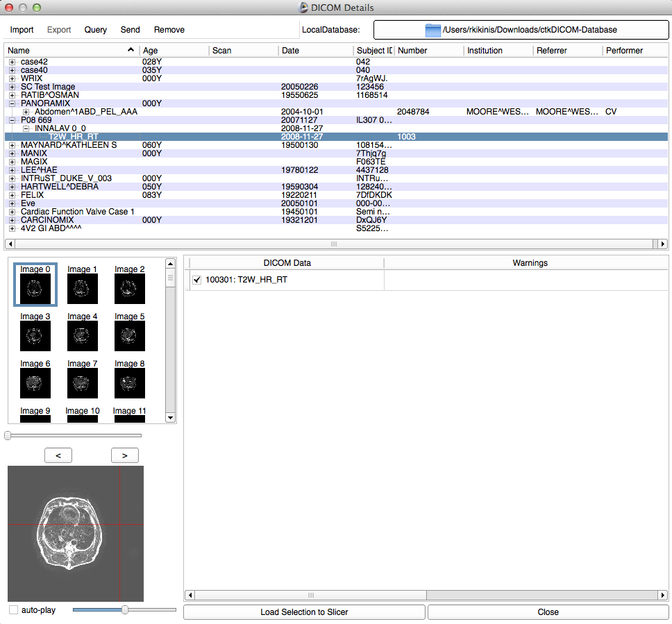Screen dimensions: 672x624
Task: Expand the Abdomen^1ABD_PEL_AAA study node
Action: 26,112
